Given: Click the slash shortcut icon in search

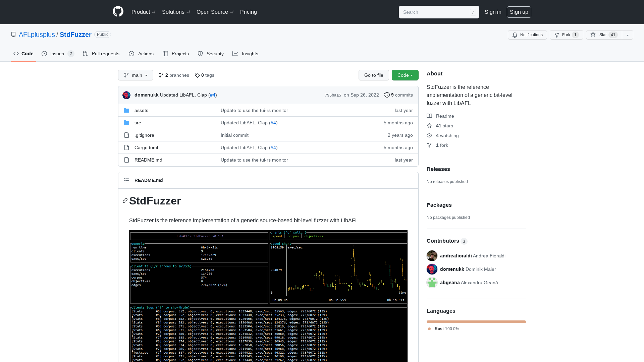Looking at the screenshot, I should (x=473, y=12).
